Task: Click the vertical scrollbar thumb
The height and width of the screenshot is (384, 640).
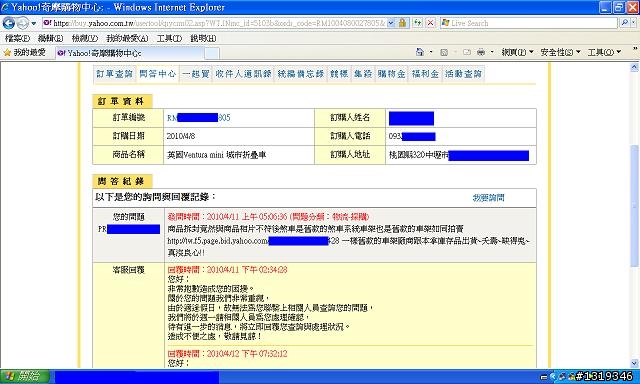Action: coord(634,206)
